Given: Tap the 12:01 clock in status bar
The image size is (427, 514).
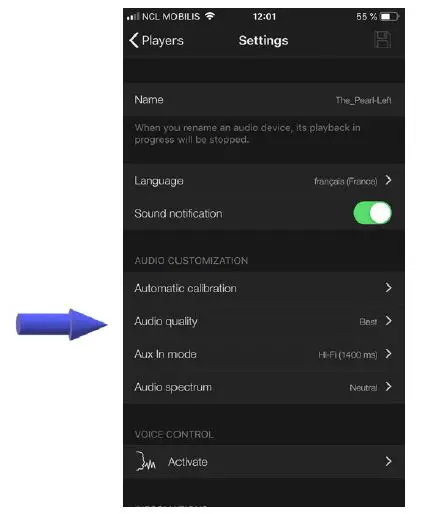Looking at the screenshot, I should coord(264,16).
